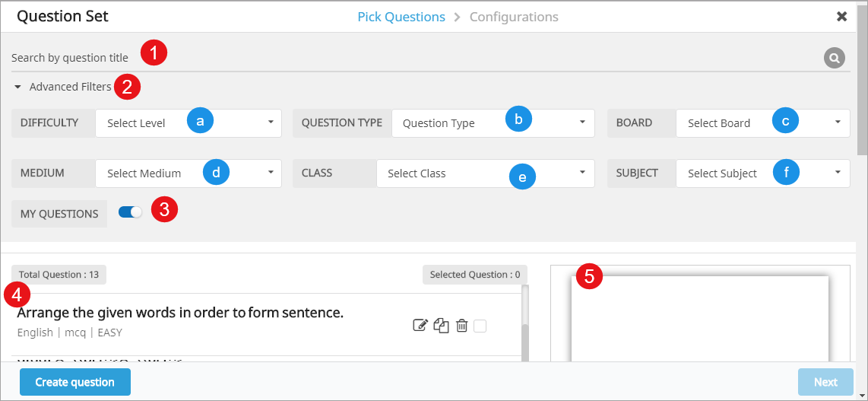This screenshot has height=401, width=868.
Task: Click the search magnifier icon
Action: tap(835, 58)
